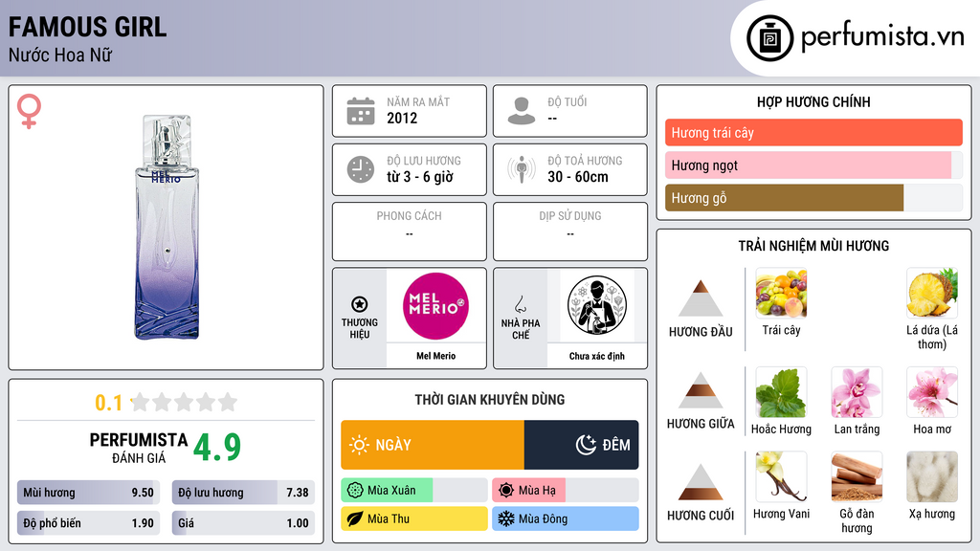Image resolution: width=980 pixels, height=551 pixels.
Task: Select the Lá dứa pineapple note image
Action: pos(932,293)
